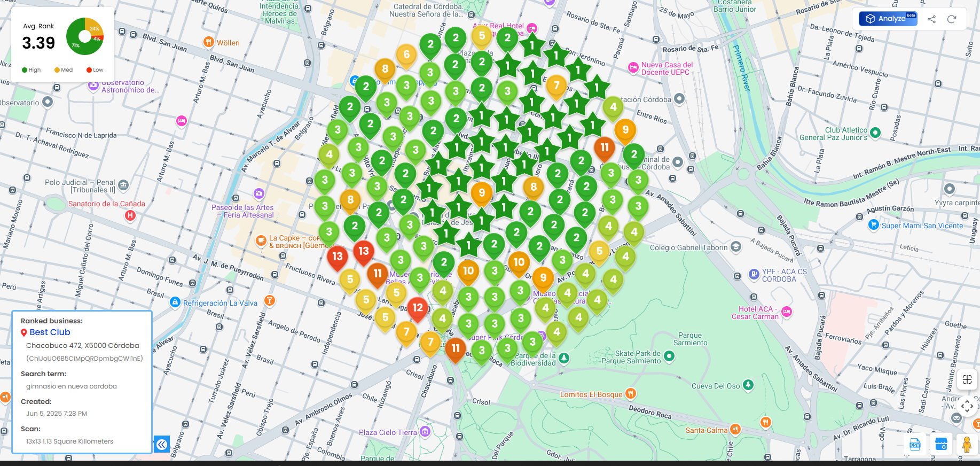
Task: Click the rank 6 yellow map pin
Action: 406,56
